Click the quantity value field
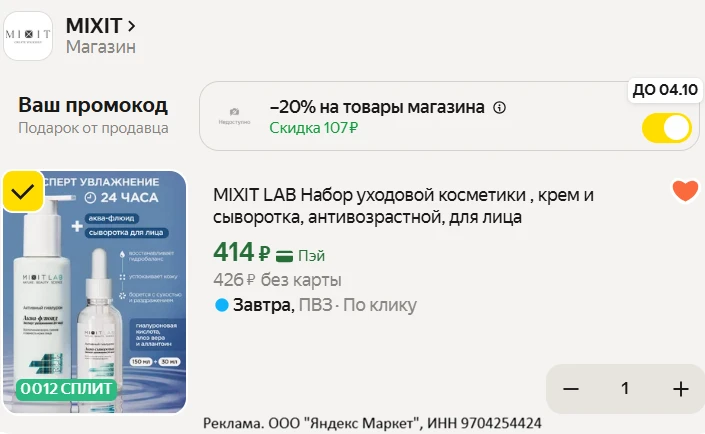 tap(625, 389)
